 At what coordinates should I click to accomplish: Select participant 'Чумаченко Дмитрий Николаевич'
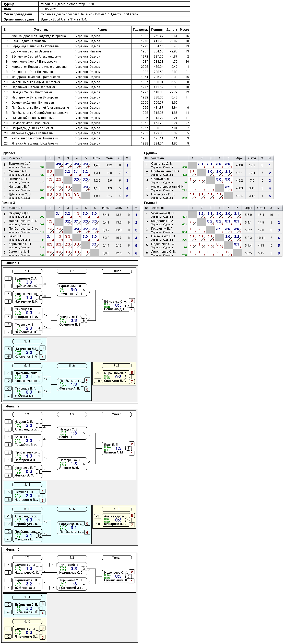(x=35, y=138)
